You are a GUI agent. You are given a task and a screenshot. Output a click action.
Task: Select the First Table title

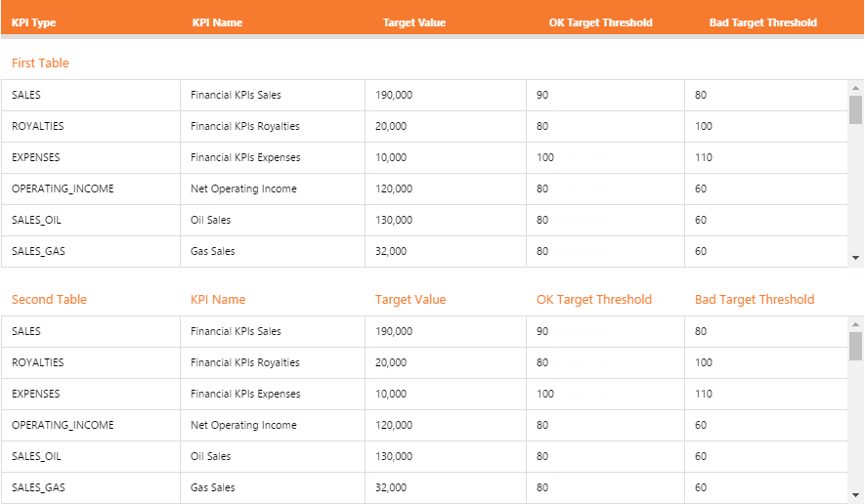click(40, 63)
